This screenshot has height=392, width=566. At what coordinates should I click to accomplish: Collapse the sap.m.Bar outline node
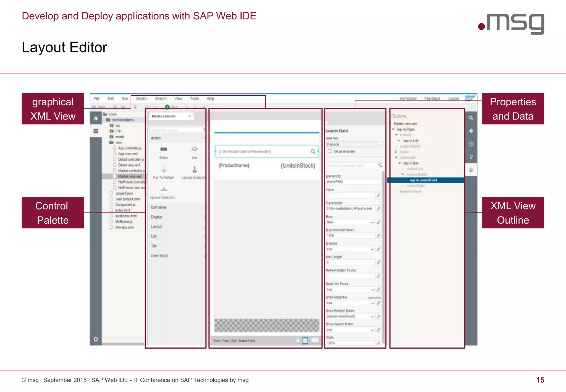(x=399, y=163)
